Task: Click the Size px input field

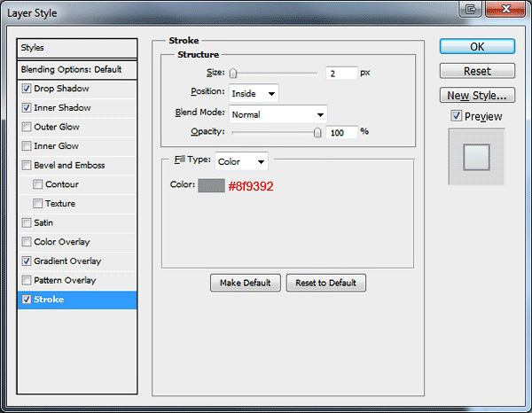Action: tap(341, 74)
